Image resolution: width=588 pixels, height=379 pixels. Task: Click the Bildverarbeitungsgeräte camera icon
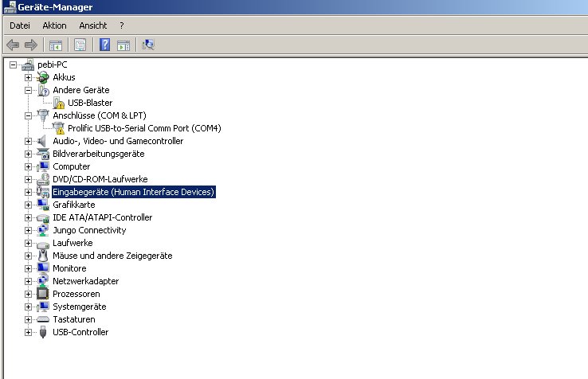pyautogui.click(x=43, y=154)
